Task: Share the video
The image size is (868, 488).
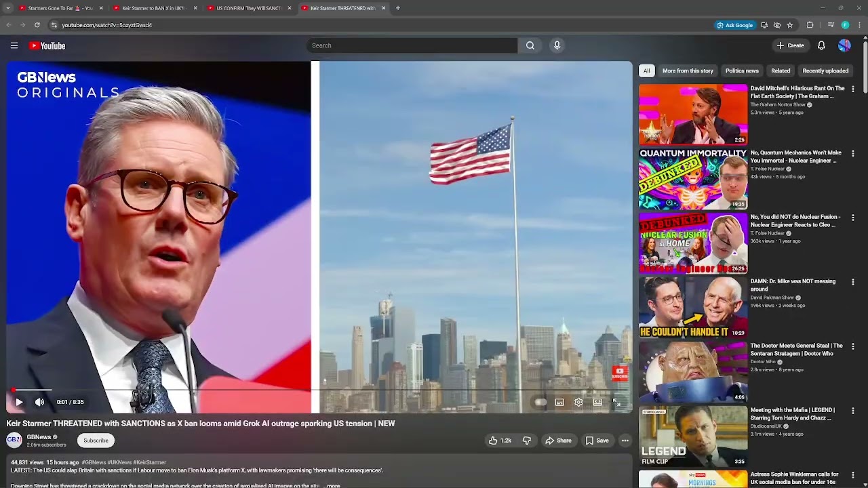Action: (x=558, y=441)
